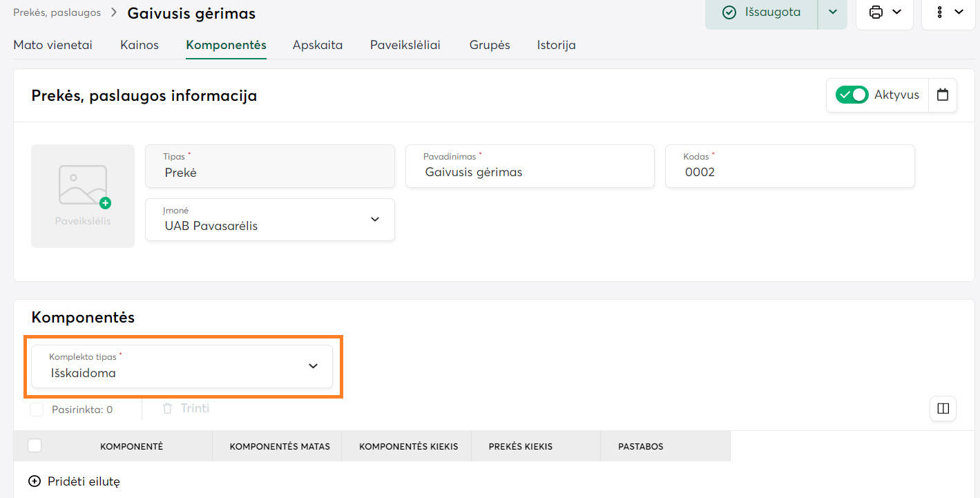Click the green add-image plus badge
The image size is (980, 498).
pos(105,203)
